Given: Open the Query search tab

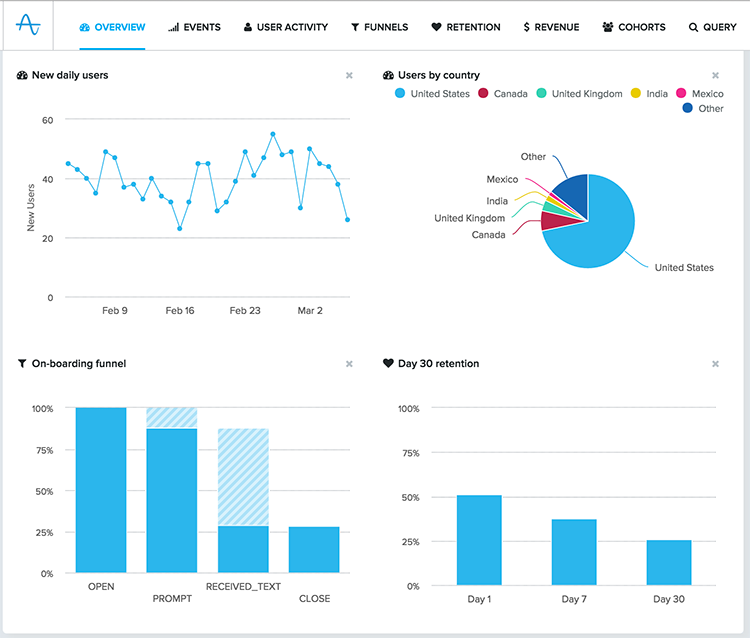Looking at the screenshot, I should [x=712, y=27].
